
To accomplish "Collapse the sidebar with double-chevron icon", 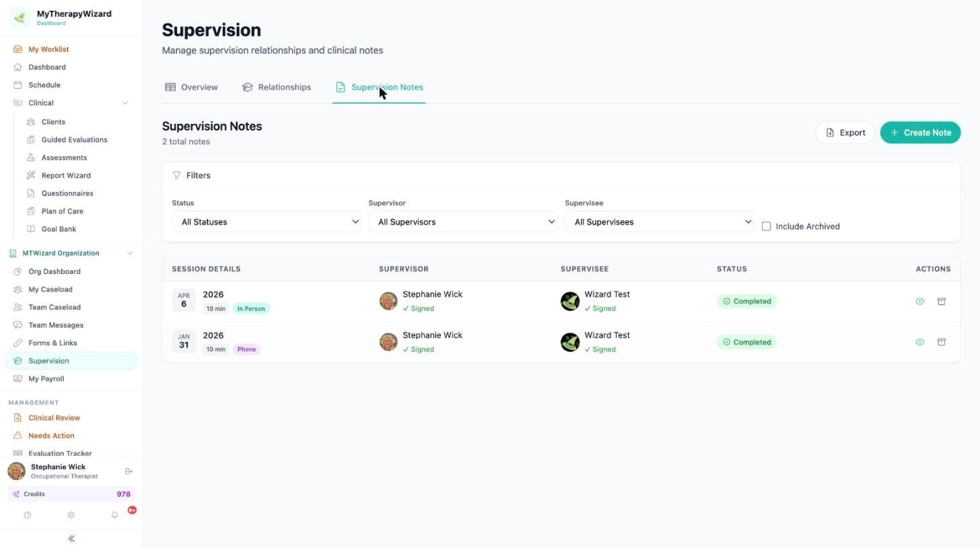I will (71, 539).
